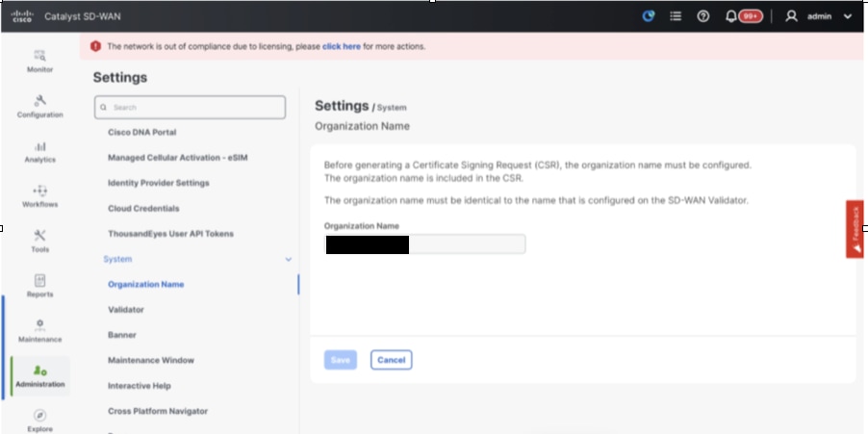This screenshot has height=434, width=868.
Task: Open the task list icon in header
Action: coord(676,16)
